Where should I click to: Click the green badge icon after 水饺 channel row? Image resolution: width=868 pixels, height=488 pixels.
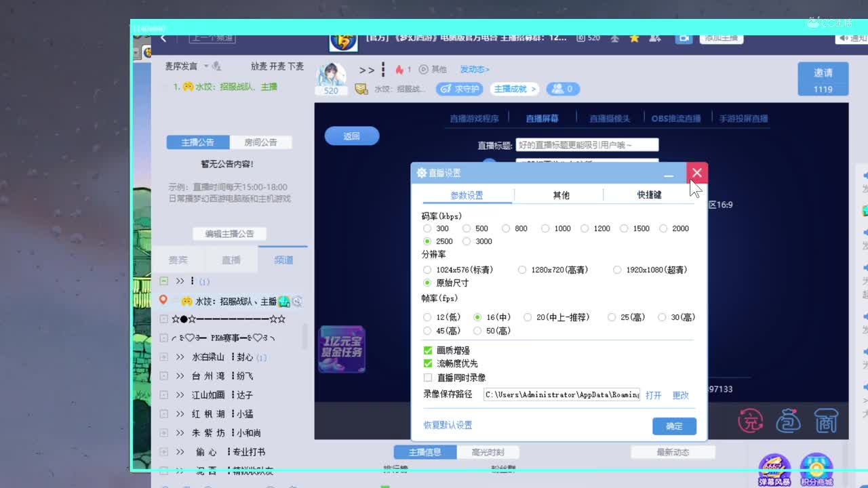point(284,302)
